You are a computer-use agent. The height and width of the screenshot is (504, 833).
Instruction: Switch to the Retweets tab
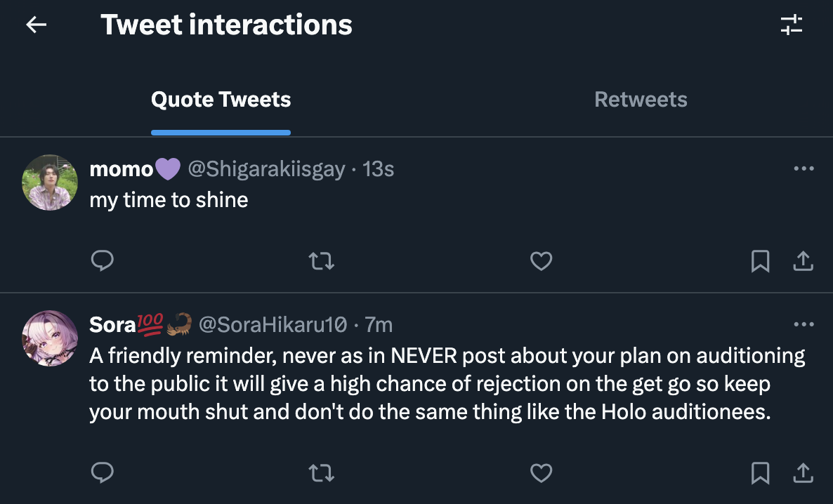[x=641, y=100]
